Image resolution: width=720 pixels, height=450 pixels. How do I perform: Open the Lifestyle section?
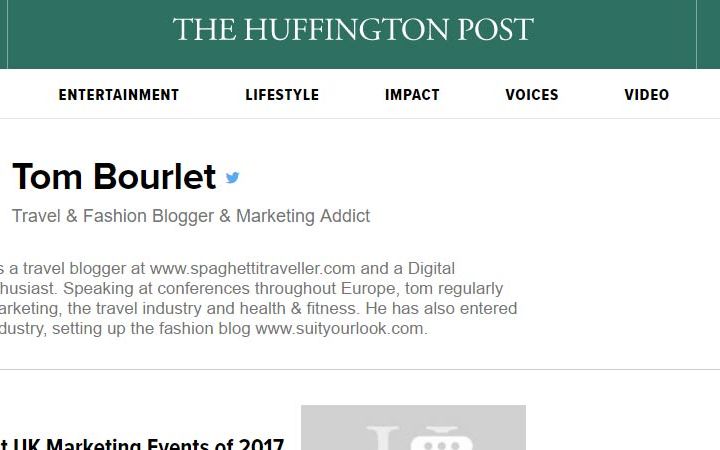coord(282,95)
